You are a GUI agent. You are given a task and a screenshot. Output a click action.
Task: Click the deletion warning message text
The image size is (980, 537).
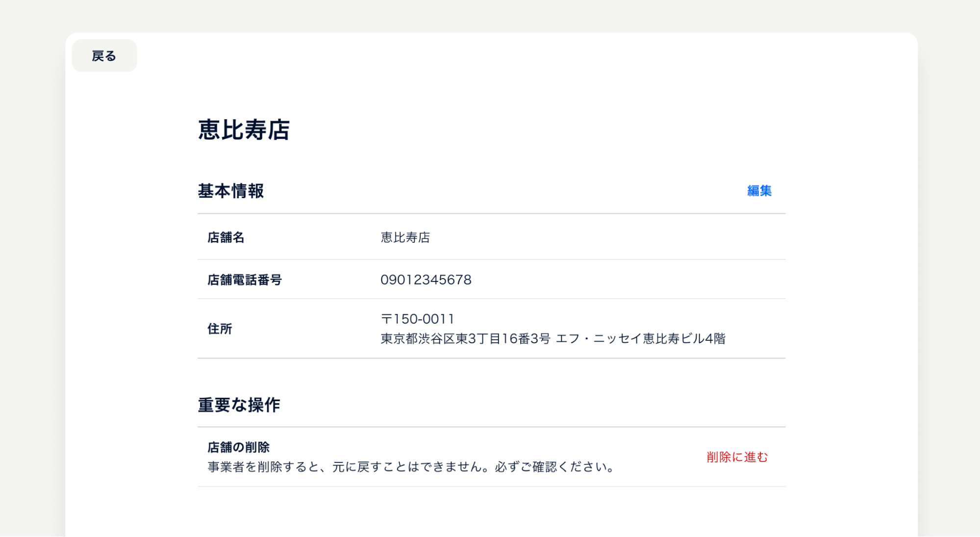pos(411,466)
